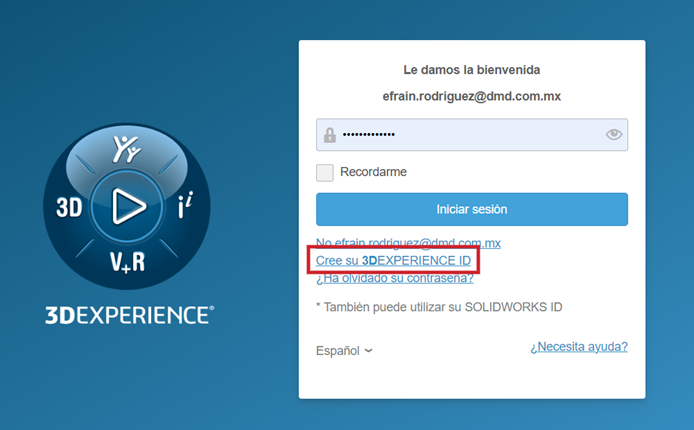
Task: Select the 3D quadrant of the compass
Action: point(69,207)
